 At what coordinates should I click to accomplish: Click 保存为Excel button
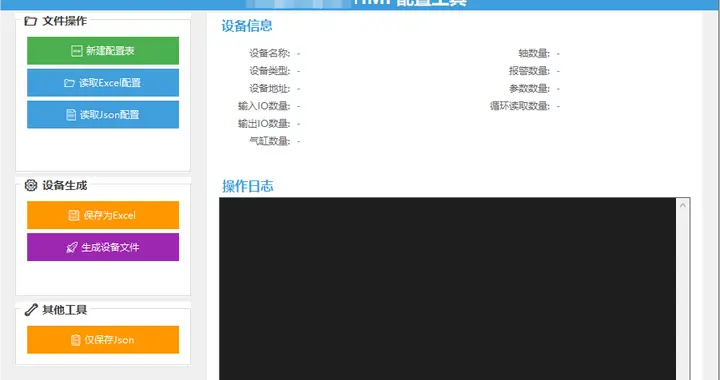tap(103, 215)
